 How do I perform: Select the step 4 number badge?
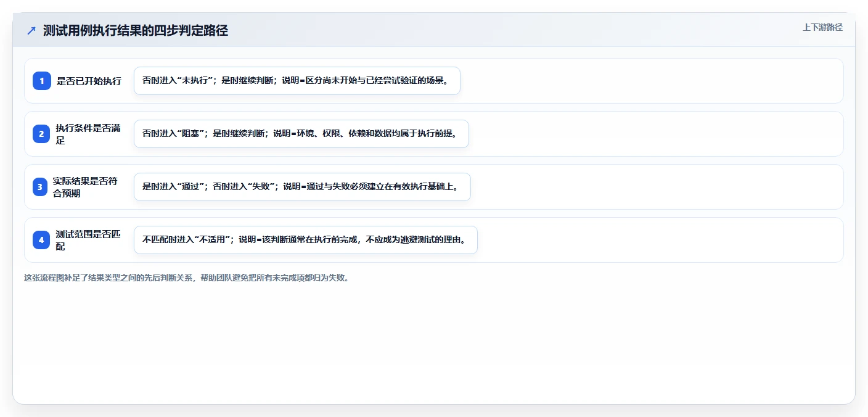(42, 240)
